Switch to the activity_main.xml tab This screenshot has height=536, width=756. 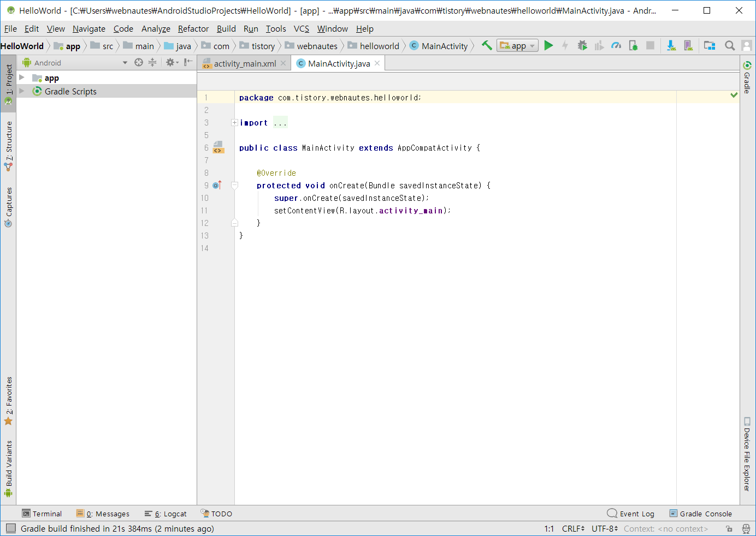tap(245, 63)
